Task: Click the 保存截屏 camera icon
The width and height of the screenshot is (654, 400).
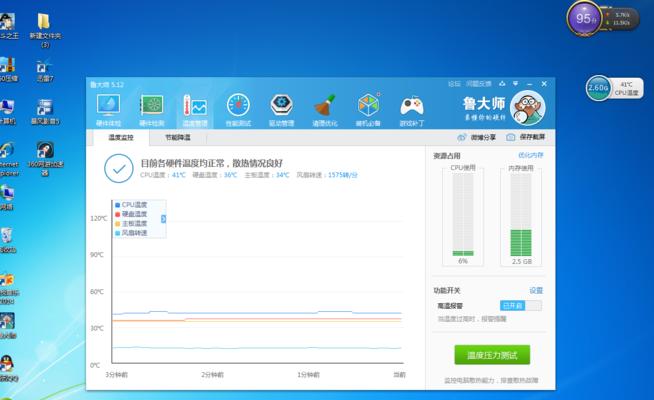Action: (x=511, y=137)
